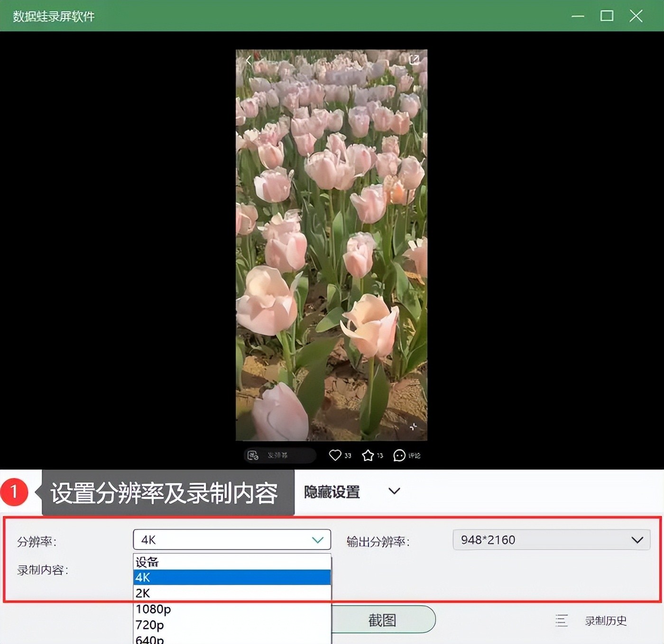Viewport: 664px width, 644px height.
Task: Click the three-line list icon beside 录制历史
Action: [561, 620]
